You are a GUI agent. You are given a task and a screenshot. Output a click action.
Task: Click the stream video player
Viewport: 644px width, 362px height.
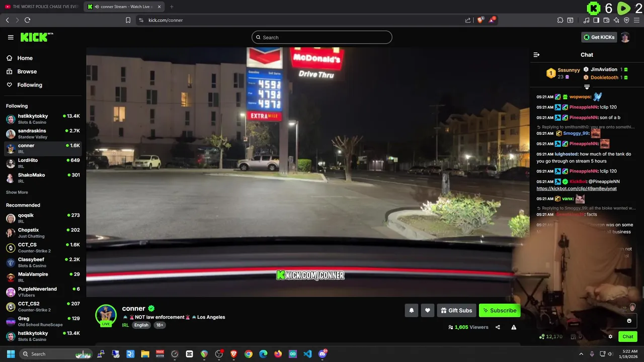click(x=307, y=172)
